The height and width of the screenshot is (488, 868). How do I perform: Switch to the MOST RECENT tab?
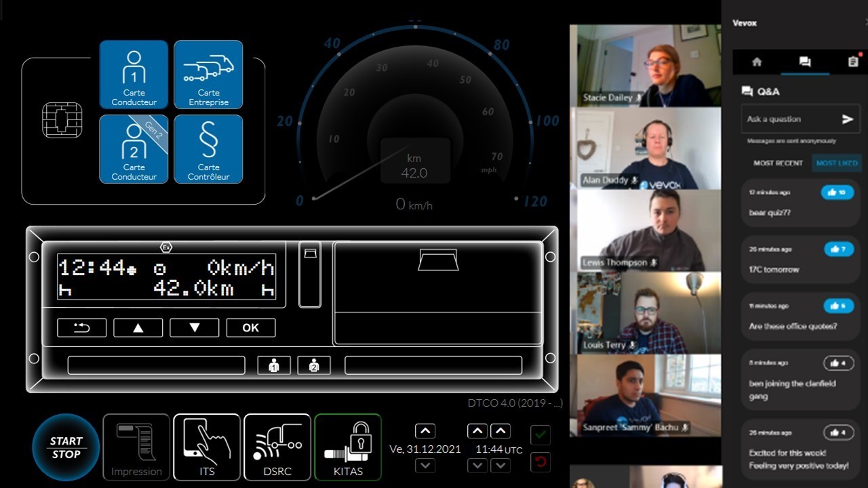tap(778, 163)
